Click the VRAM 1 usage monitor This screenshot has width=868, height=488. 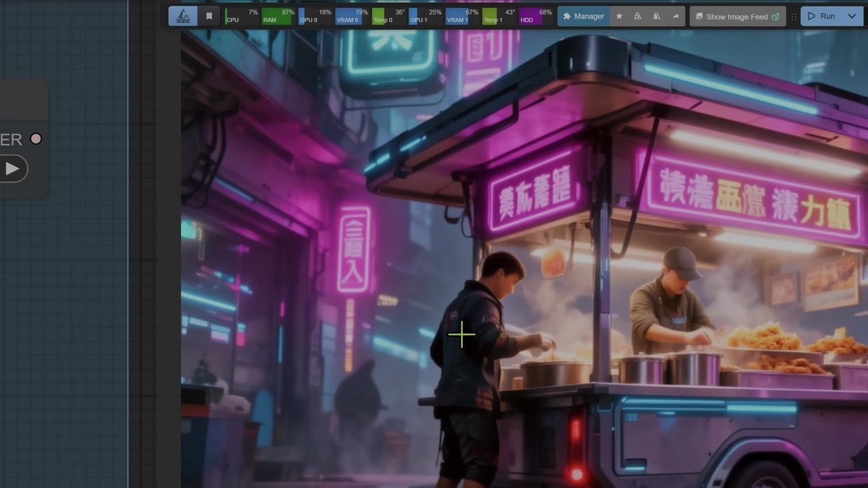coord(463,16)
